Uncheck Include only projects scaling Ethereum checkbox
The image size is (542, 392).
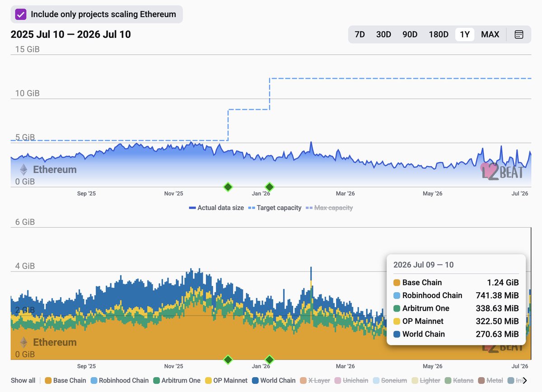click(21, 14)
